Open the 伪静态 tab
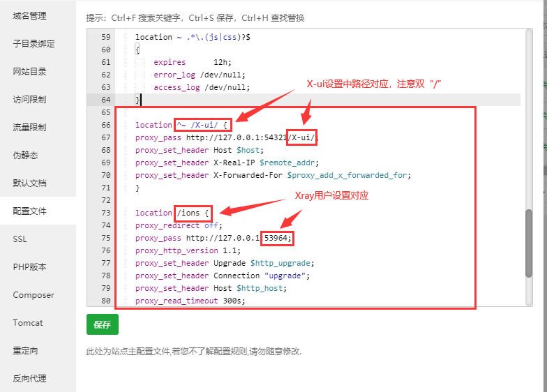Screen dimensions: 547x392 point(25,155)
